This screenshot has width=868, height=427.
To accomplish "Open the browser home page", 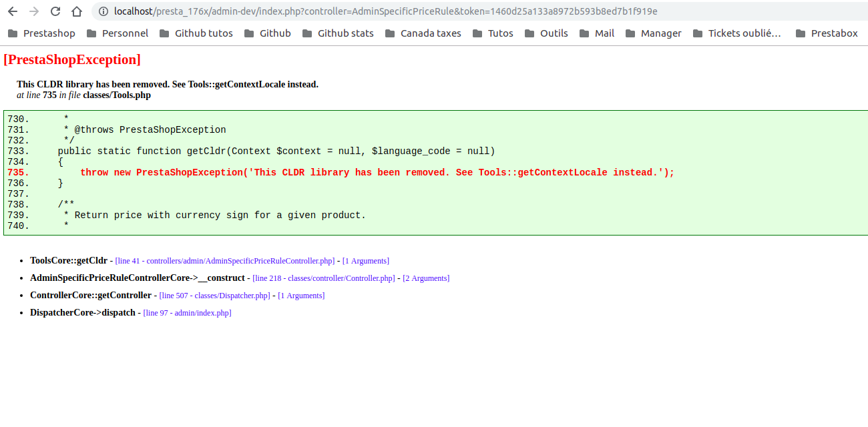I will point(76,11).
